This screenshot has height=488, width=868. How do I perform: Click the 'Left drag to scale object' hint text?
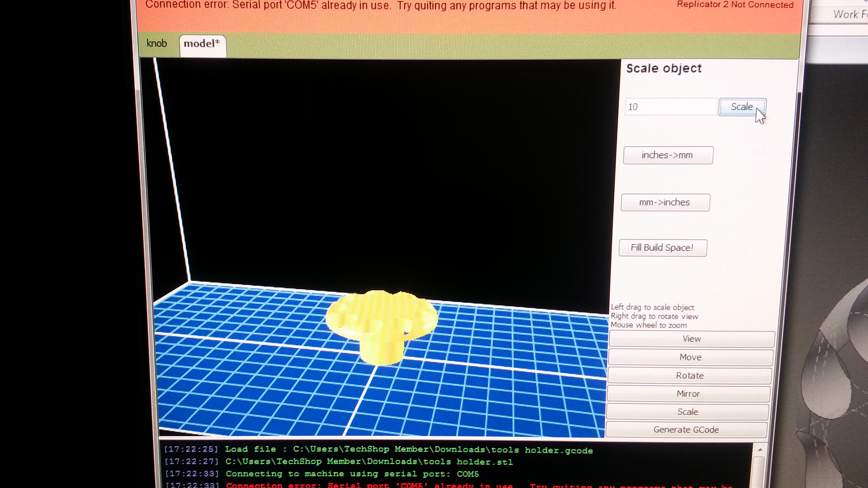click(x=652, y=307)
